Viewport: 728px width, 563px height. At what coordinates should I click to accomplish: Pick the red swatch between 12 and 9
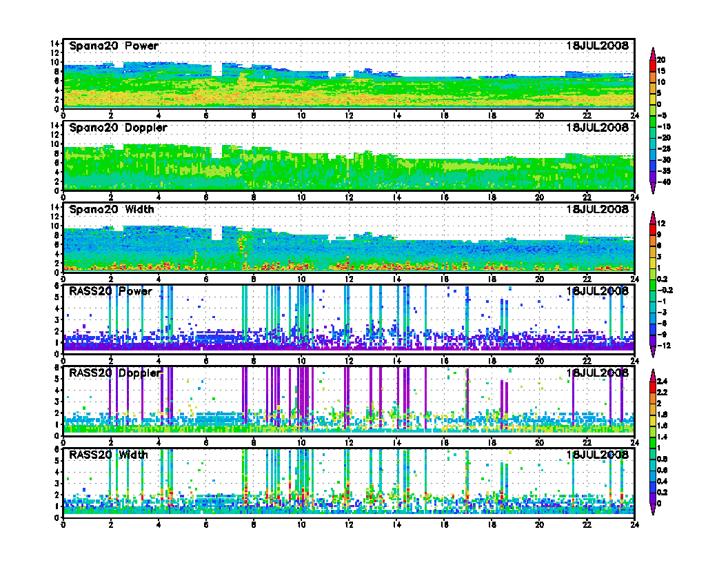click(653, 229)
